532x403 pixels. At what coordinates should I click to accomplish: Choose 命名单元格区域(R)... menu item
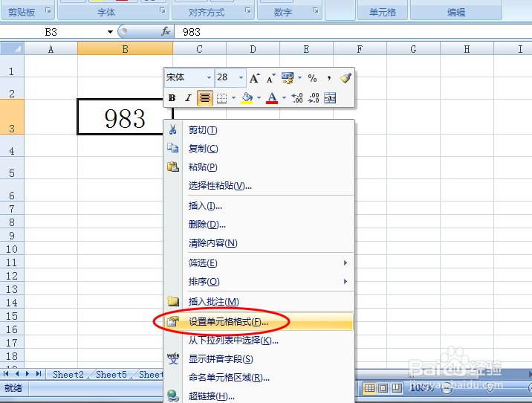click(x=259, y=377)
